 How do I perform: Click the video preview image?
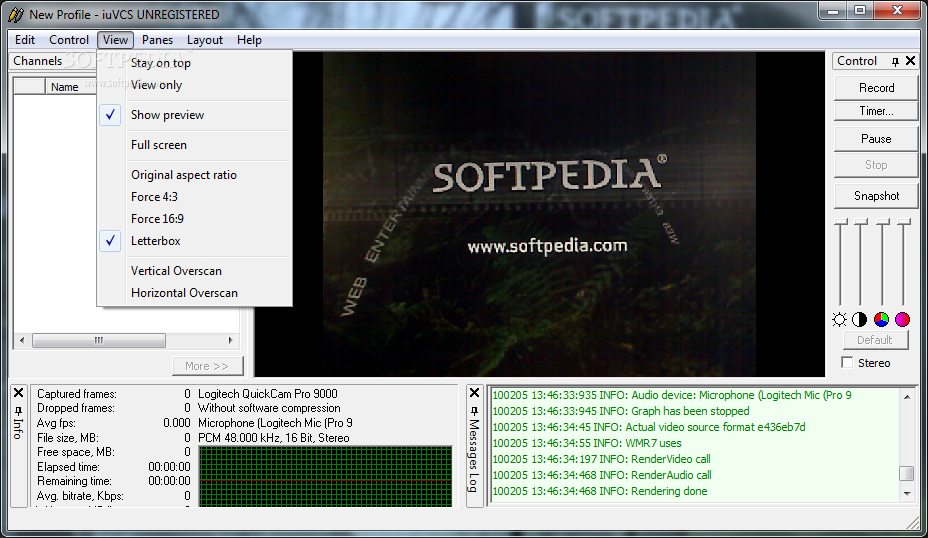539,214
